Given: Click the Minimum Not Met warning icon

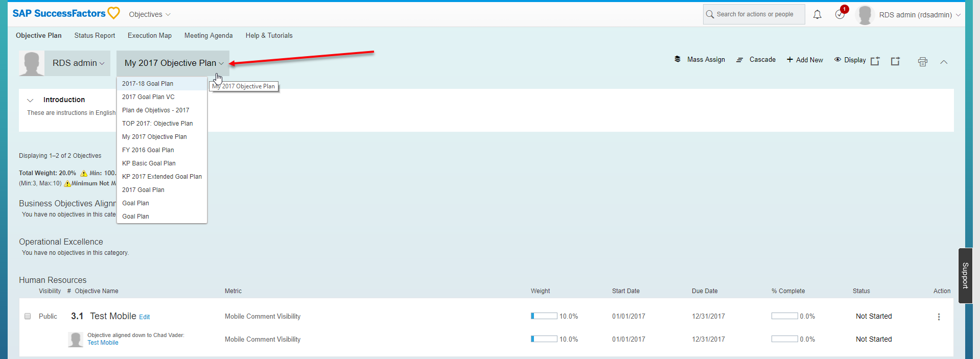Looking at the screenshot, I should [67, 183].
